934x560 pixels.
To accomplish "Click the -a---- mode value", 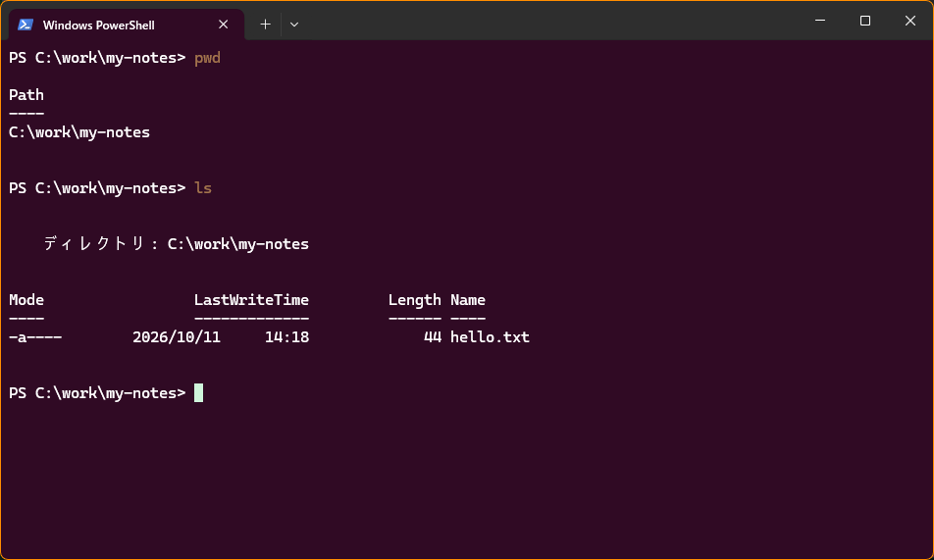I will pos(35,337).
